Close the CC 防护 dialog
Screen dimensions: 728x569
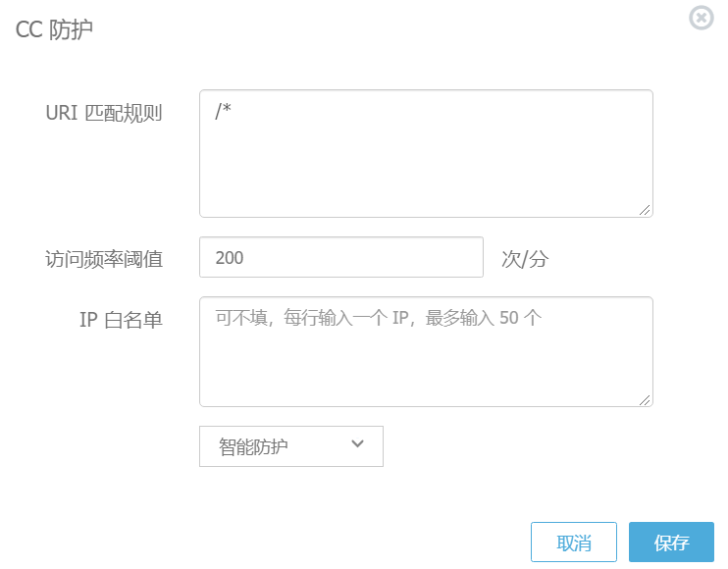pos(701,18)
